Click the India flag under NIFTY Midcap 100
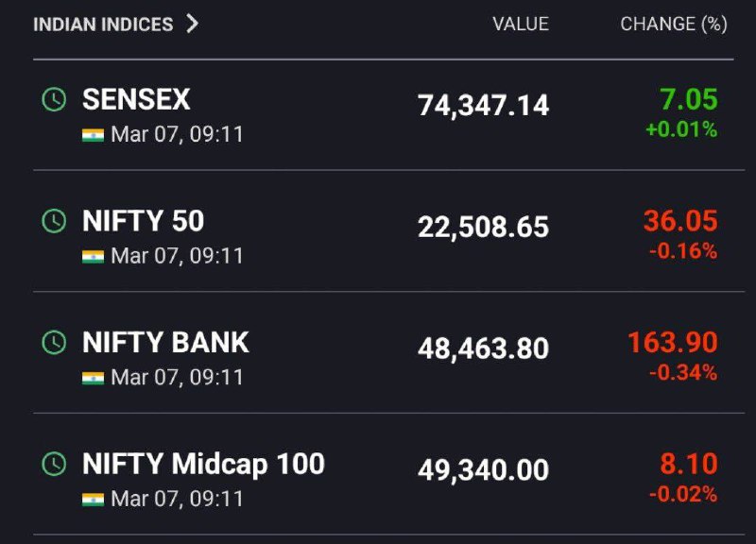Viewport: 756px width, 544px height. coord(93,500)
